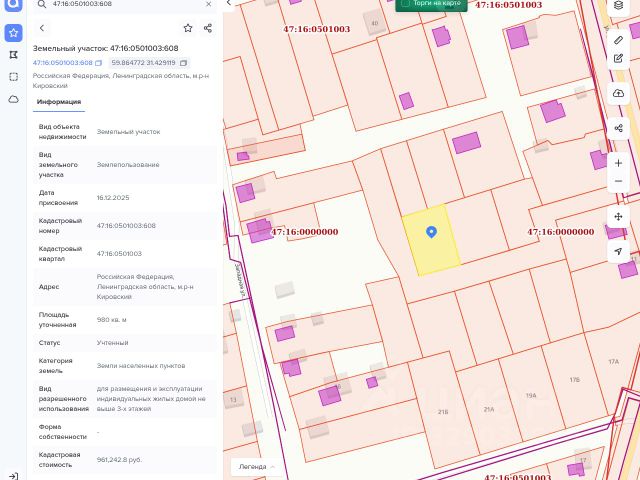Viewport: 640px width, 480px height.
Task: Click the login arrow icon in sidebar
Action: (13, 476)
